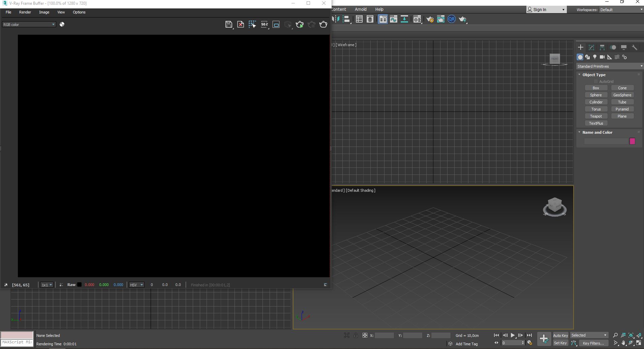Start the interactive render teapot with green arrow
Screen dimensions: 644x349
pos(300,24)
